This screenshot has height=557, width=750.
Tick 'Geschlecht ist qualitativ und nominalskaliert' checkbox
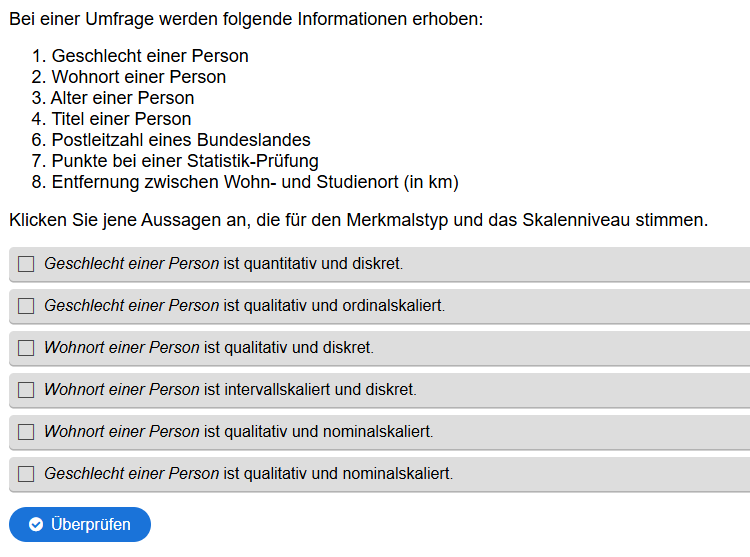26,474
